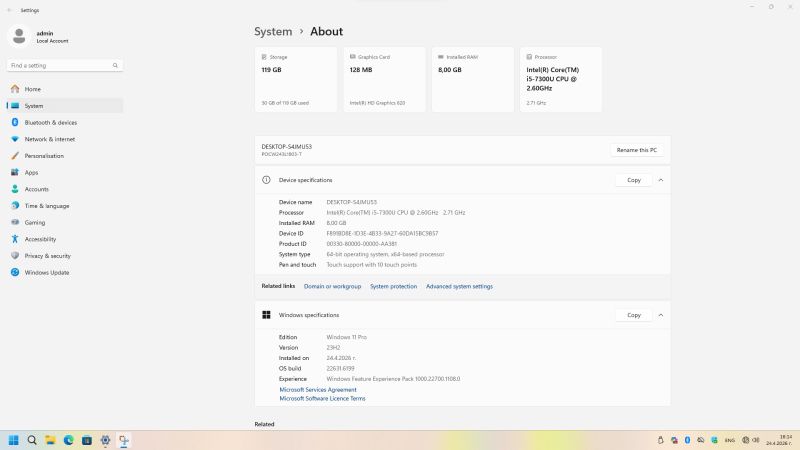This screenshot has width=800, height=450.
Task: Click the search magnifier in Find a setting
Action: coord(115,65)
